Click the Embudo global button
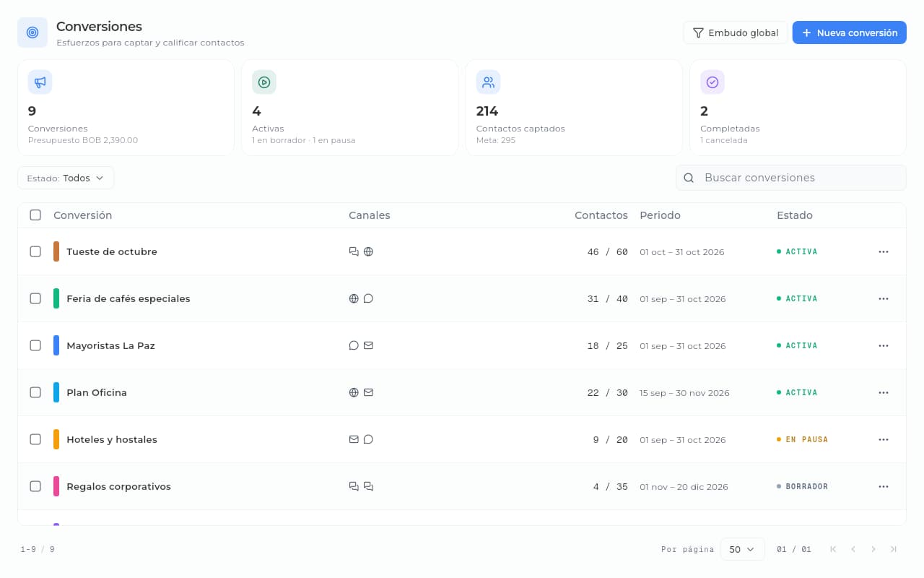This screenshot has height=578, width=924. tap(736, 33)
